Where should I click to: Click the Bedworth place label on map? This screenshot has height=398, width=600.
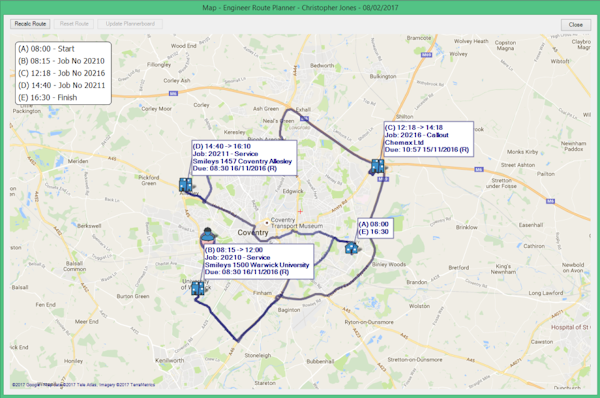[x=322, y=65]
